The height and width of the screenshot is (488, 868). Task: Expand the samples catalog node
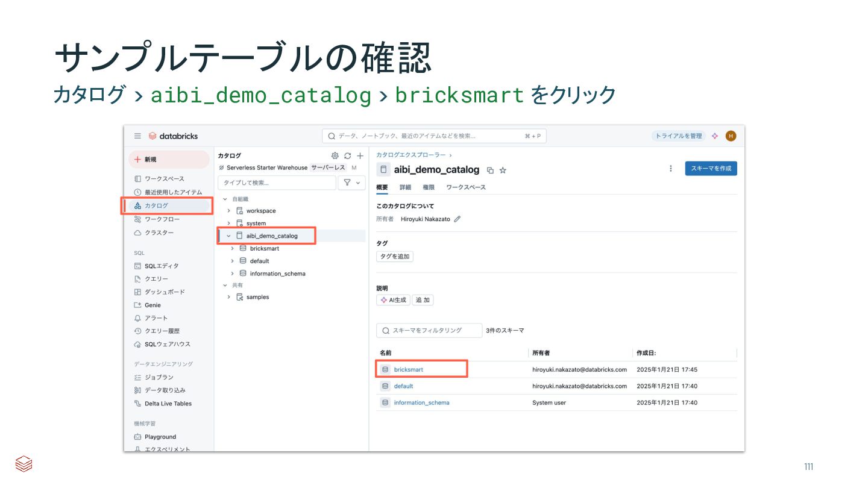coord(229,297)
